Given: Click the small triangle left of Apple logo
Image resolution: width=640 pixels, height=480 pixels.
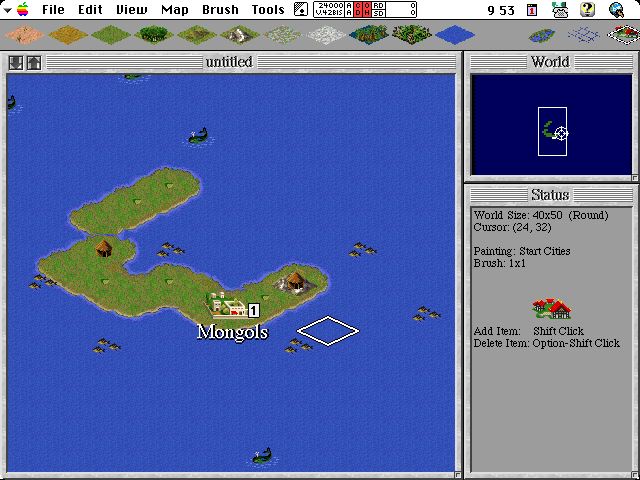Looking at the screenshot, I should point(7,9).
